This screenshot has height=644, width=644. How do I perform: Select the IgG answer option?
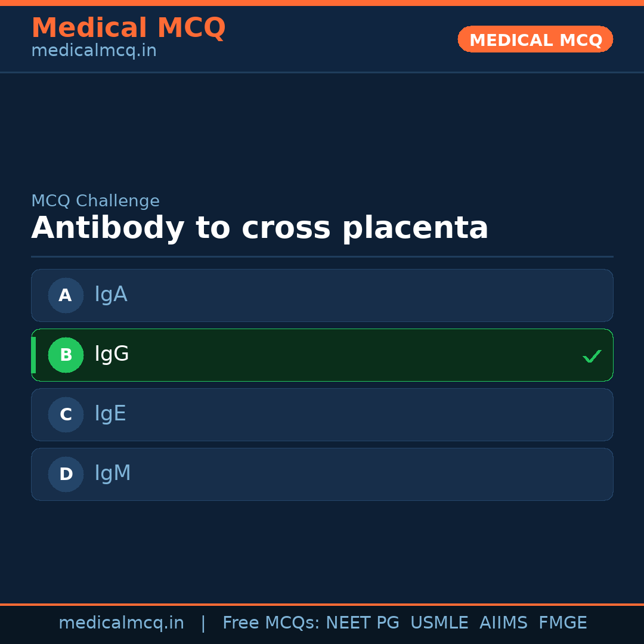tap(322, 355)
